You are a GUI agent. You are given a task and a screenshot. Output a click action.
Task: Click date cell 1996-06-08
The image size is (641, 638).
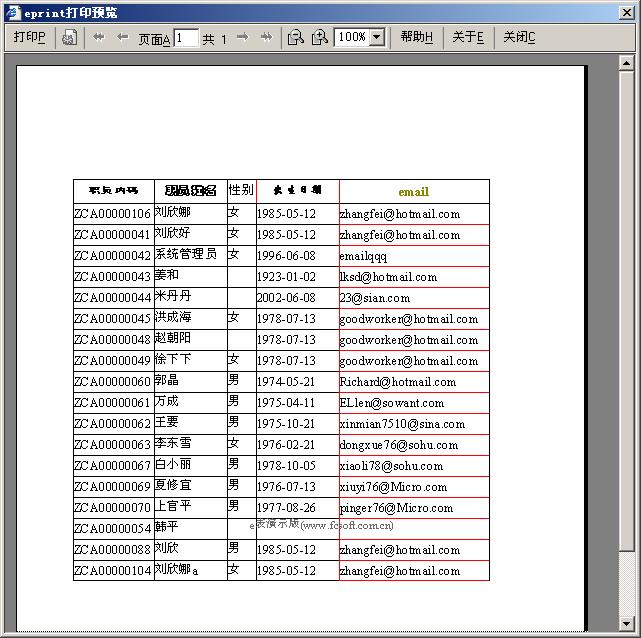click(298, 256)
